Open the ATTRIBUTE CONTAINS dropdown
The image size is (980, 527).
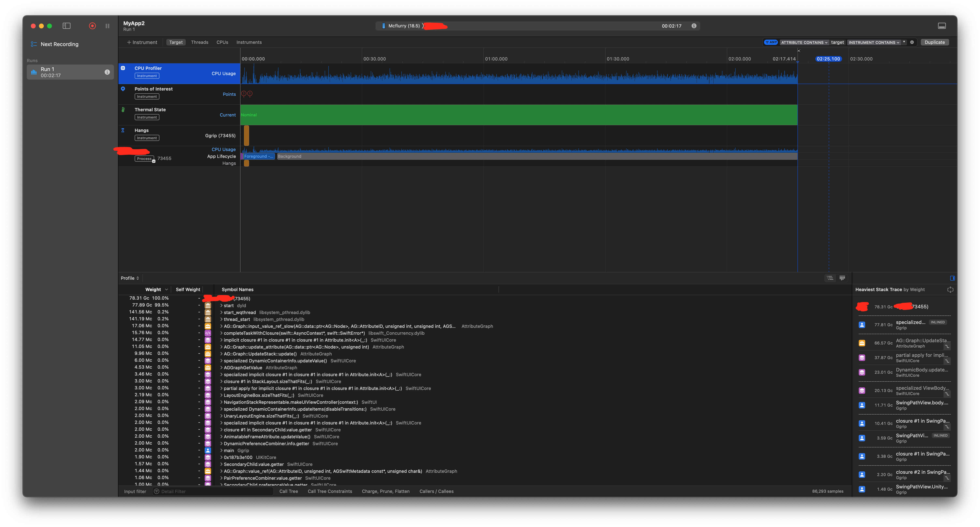(804, 42)
